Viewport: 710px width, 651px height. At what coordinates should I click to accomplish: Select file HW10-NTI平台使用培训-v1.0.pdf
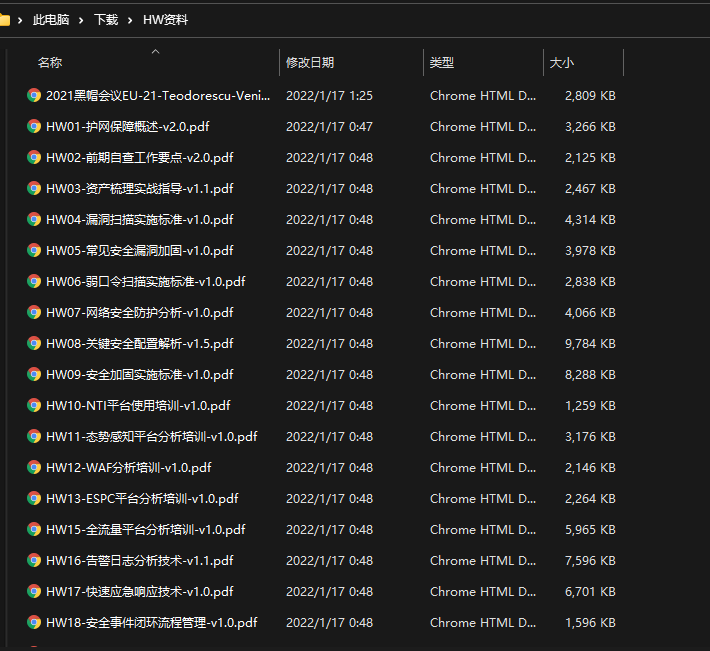139,405
